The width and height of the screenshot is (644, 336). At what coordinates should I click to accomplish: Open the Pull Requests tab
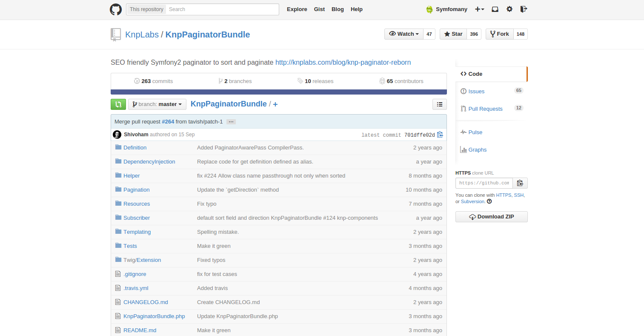[x=491, y=109]
